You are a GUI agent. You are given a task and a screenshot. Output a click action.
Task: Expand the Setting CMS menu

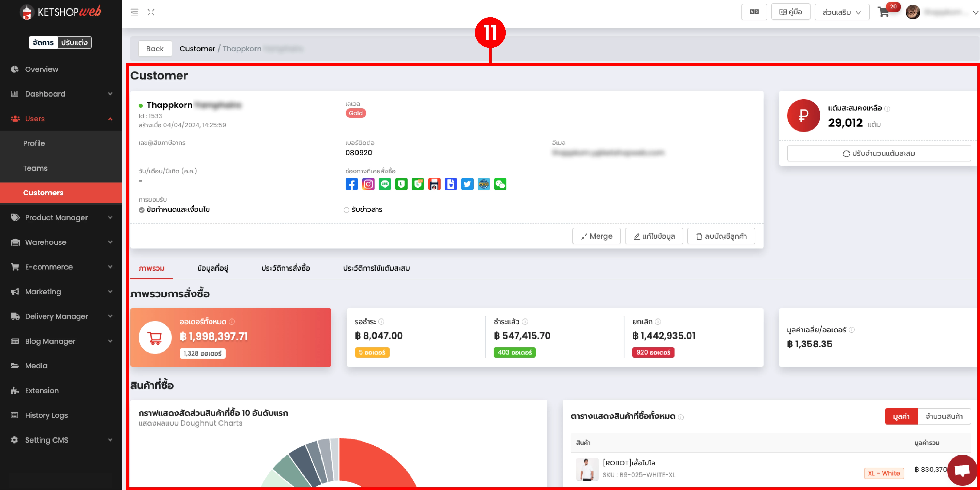coord(61,440)
